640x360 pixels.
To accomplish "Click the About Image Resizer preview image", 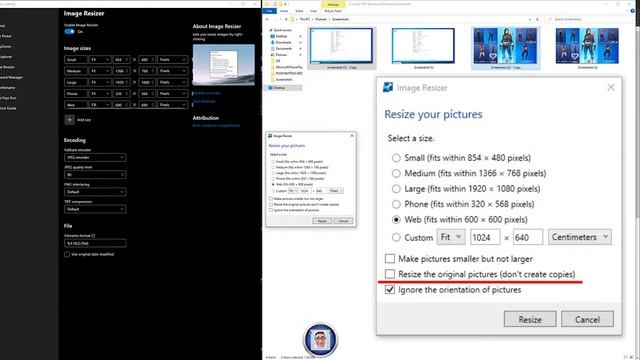I will [x=224, y=65].
